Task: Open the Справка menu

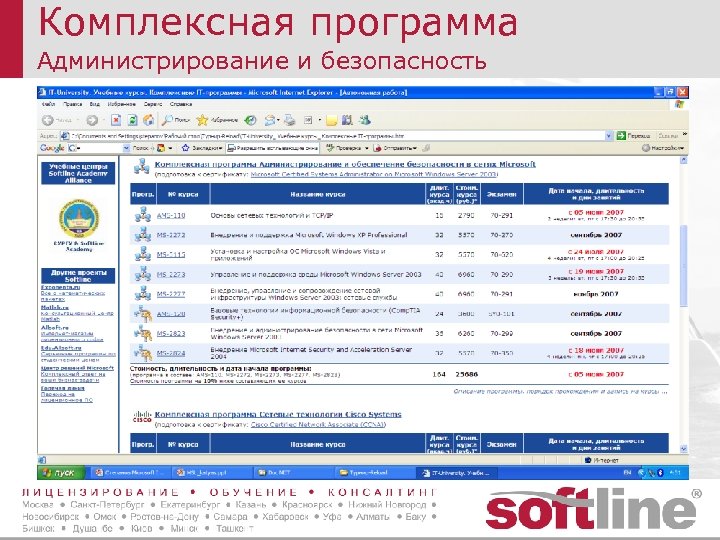Action: 180,104
